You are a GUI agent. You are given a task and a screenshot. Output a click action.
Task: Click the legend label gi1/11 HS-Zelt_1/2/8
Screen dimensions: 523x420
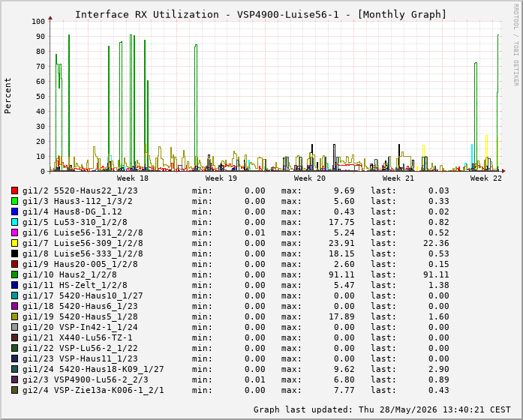pyautogui.click(x=75, y=285)
